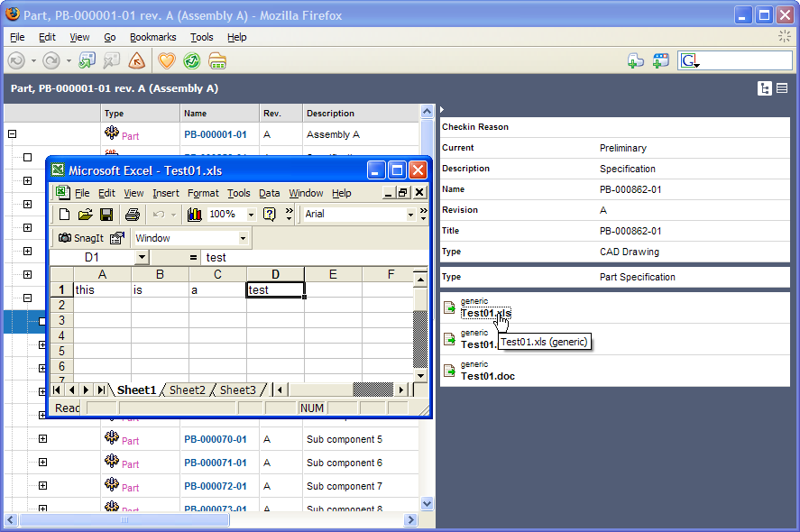Switch to tree view icon in header
Viewport: 800px width, 532px height.
point(765,88)
